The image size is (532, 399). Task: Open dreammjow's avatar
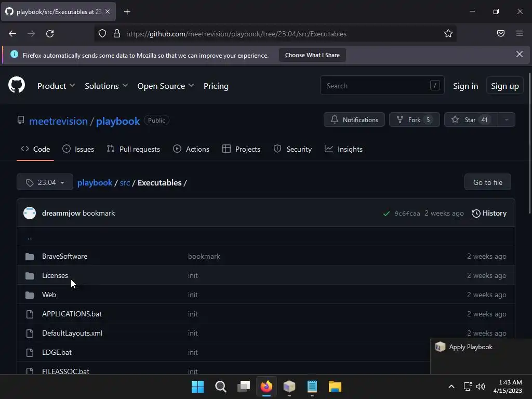pyautogui.click(x=30, y=213)
